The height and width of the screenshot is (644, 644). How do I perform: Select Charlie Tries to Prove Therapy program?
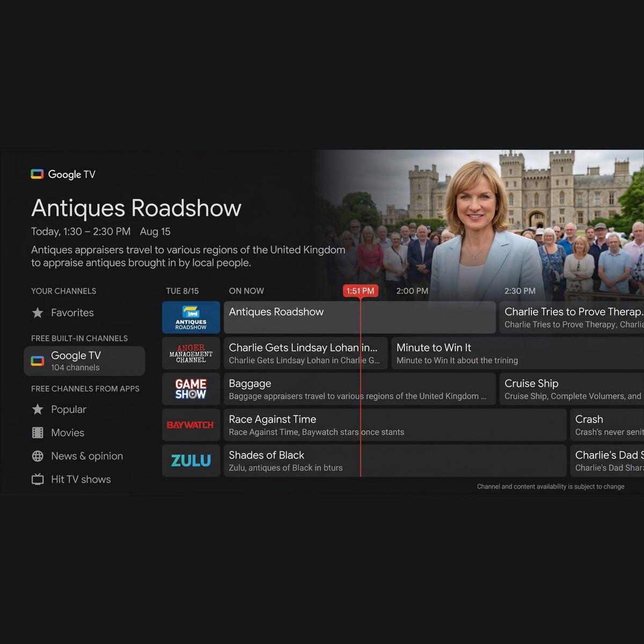[x=572, y=317]
